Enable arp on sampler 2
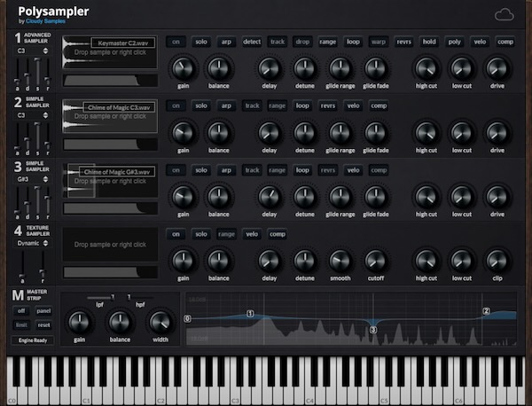532x406 pixels. [x=226, y=105]
